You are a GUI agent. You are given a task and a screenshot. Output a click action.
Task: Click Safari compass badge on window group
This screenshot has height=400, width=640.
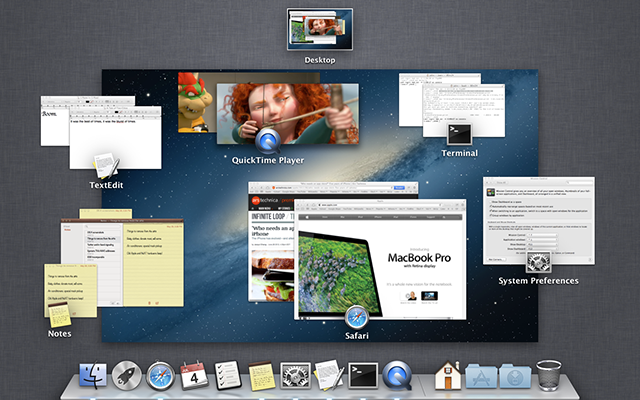357,317
